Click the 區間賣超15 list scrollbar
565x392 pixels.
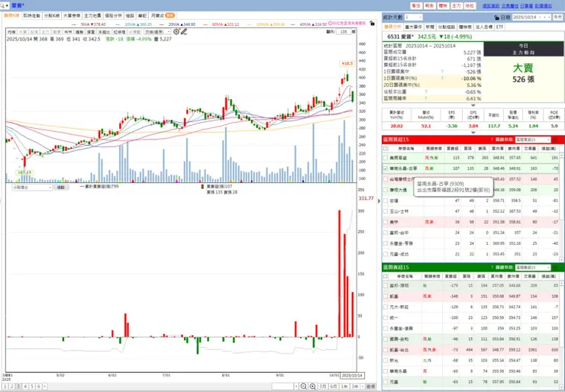(x=561, y=333)
